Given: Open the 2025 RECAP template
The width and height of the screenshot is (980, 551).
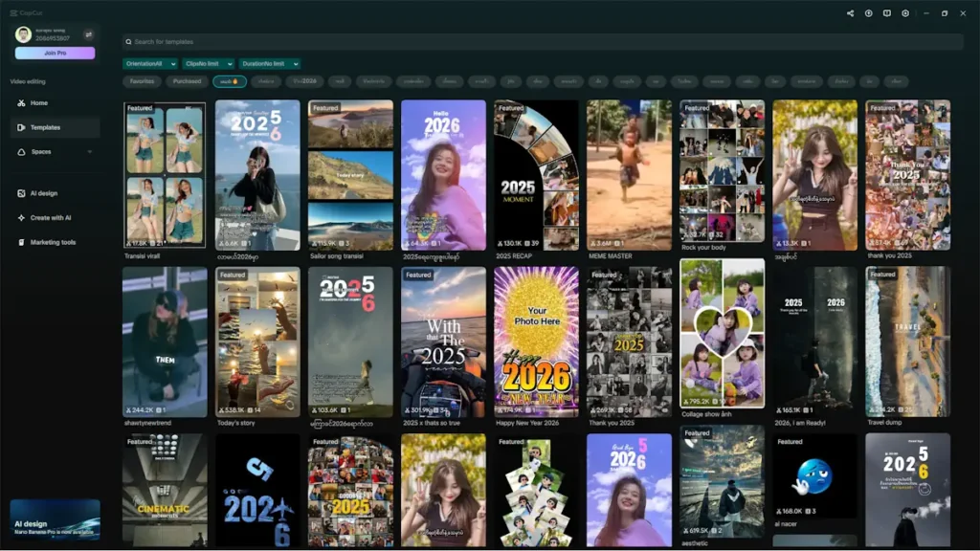Looking at the screenshot, I should (x=536, y=175).
